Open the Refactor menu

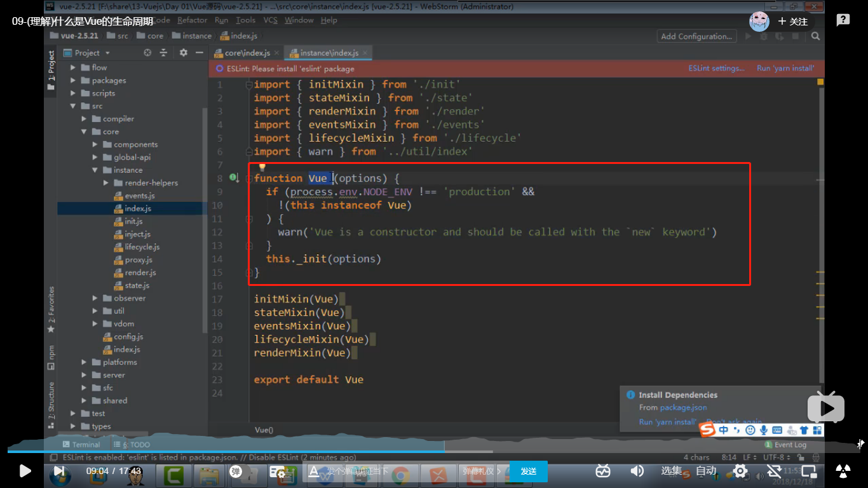[x=193, y=20]
